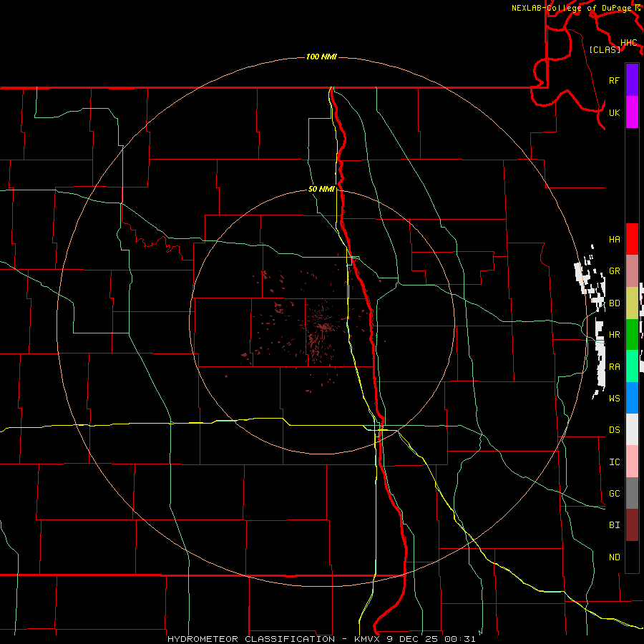Screen dimensions: 644x644
Task: Click the "BI" legend label
Action: click(x=614, y=525)
